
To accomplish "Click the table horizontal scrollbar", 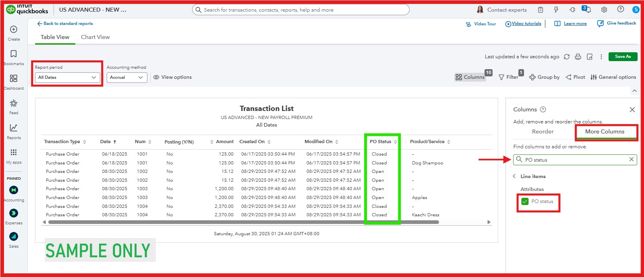I will tap(243, 222).
